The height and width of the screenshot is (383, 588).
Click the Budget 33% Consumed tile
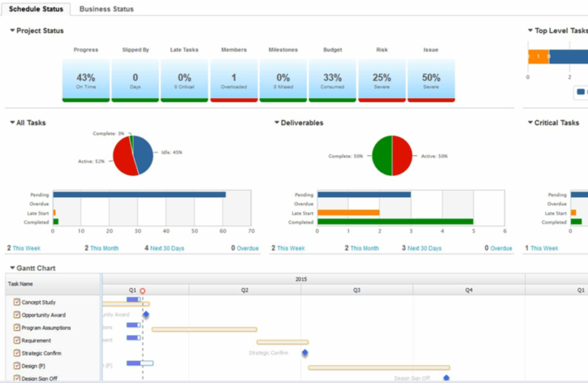pos(333,80)
